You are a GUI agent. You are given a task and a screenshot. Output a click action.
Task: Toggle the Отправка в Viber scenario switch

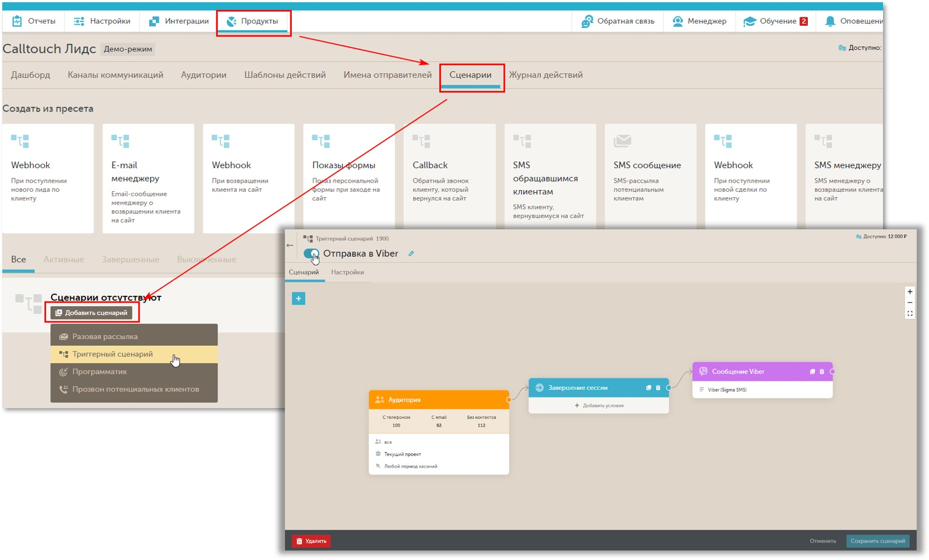(311, 253)
